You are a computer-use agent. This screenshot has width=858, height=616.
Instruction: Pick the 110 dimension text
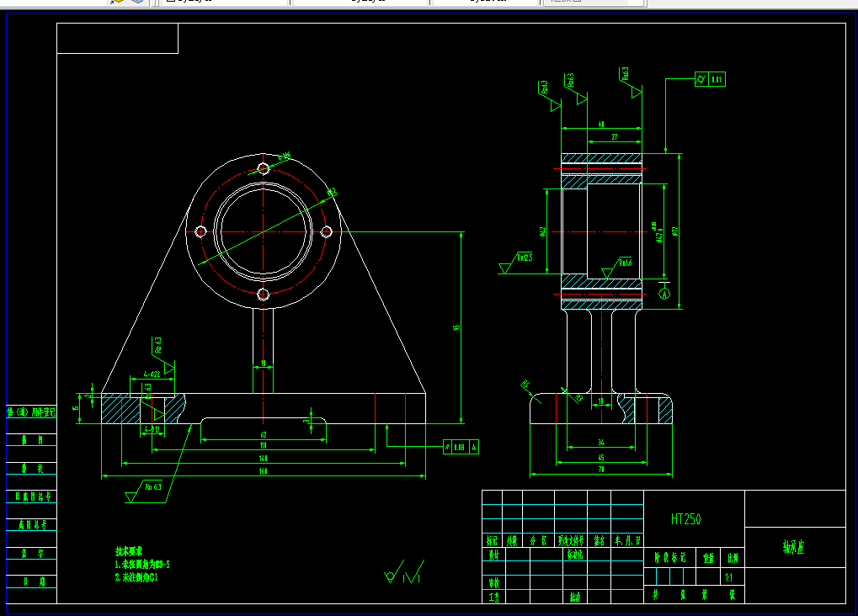264,445
